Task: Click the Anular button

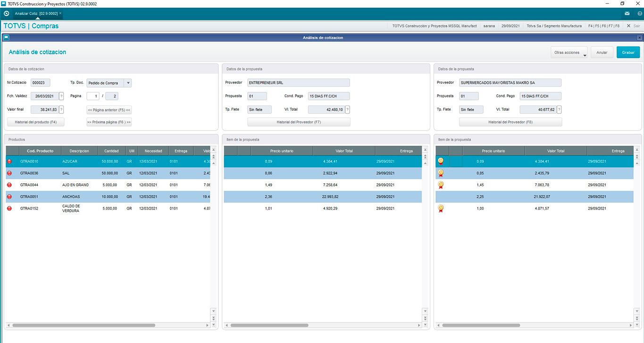Action: click(602, 53)
